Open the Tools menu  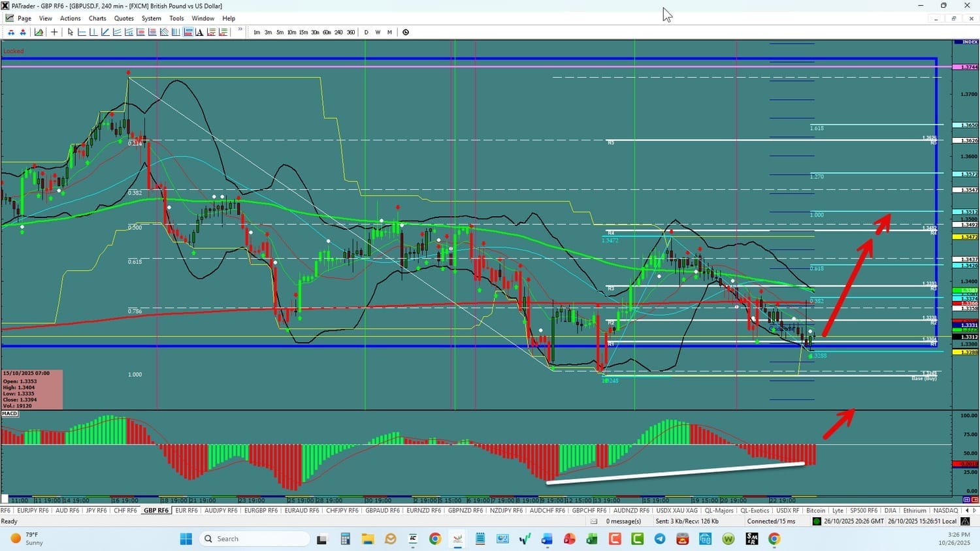coord(176,18)
